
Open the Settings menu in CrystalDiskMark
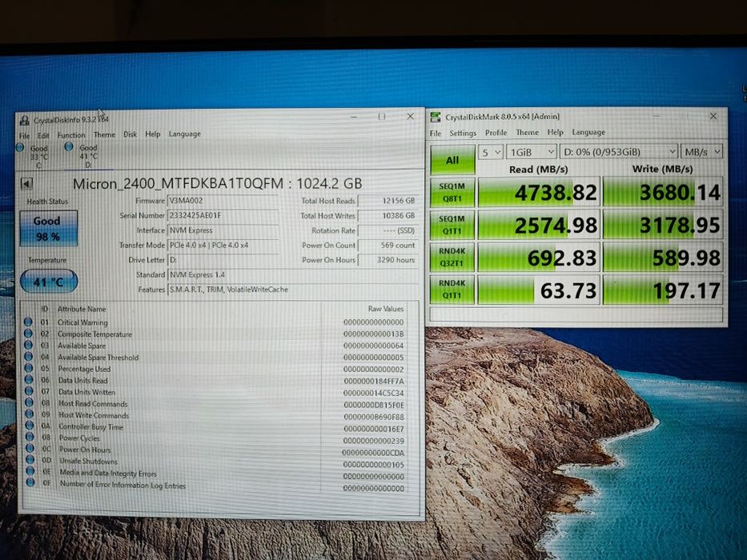463,133
